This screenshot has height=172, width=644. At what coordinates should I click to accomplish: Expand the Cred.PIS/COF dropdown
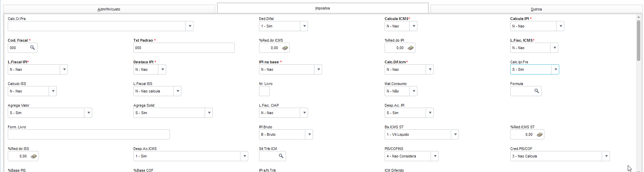[x=606, y=156]
